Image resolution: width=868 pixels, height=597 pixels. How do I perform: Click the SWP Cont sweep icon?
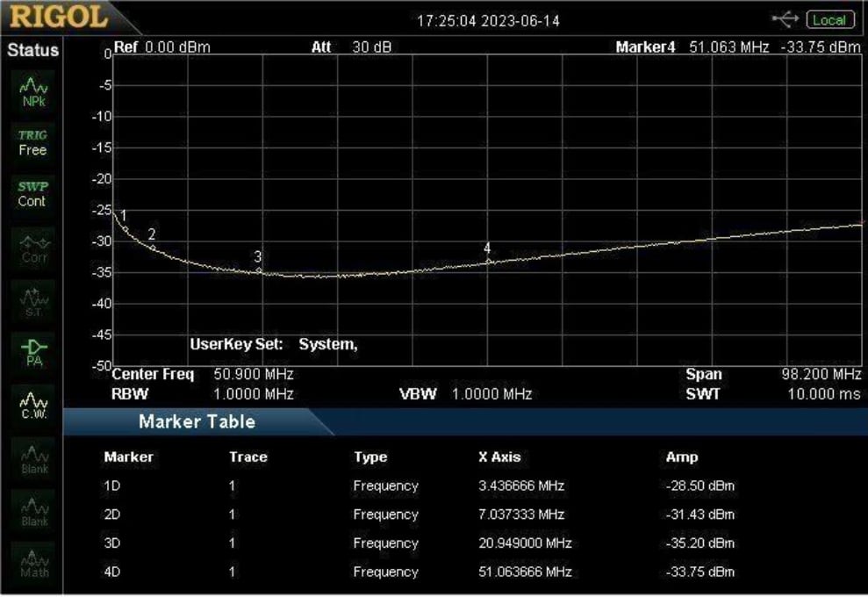point(32,194)
